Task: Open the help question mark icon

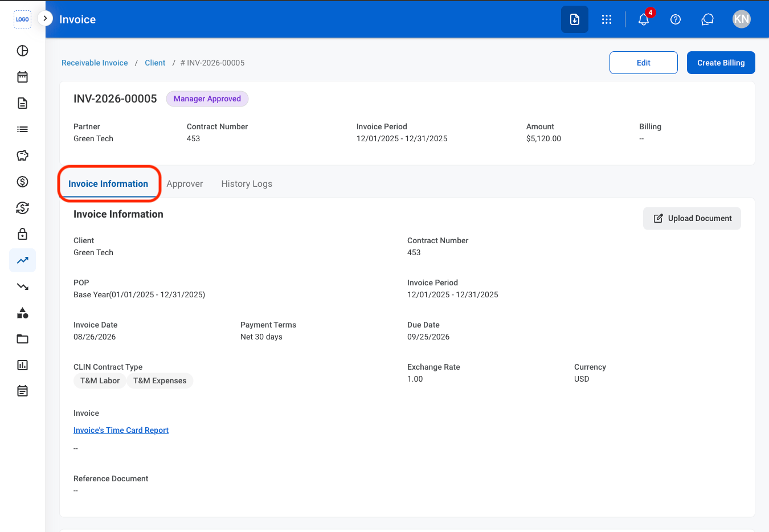Action: click(676, 19)
